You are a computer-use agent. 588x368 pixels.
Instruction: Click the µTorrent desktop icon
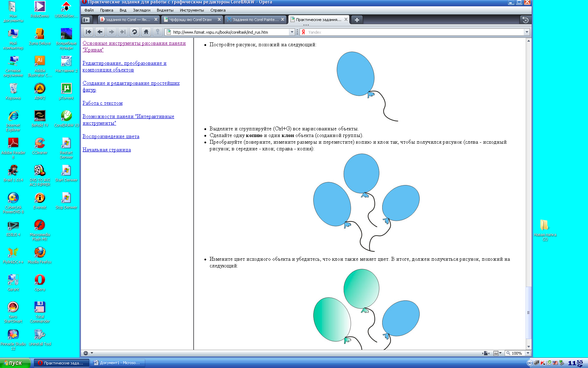[66, 91]
